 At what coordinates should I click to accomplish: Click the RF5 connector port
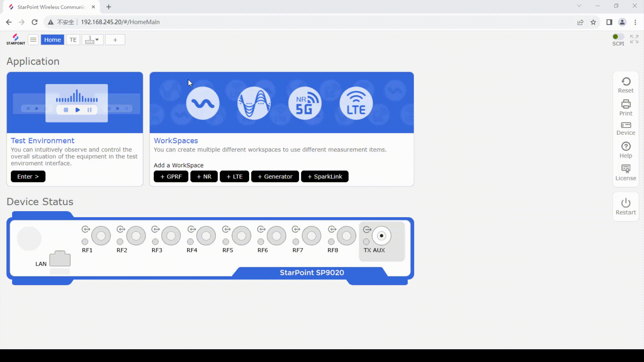point(241,236)
